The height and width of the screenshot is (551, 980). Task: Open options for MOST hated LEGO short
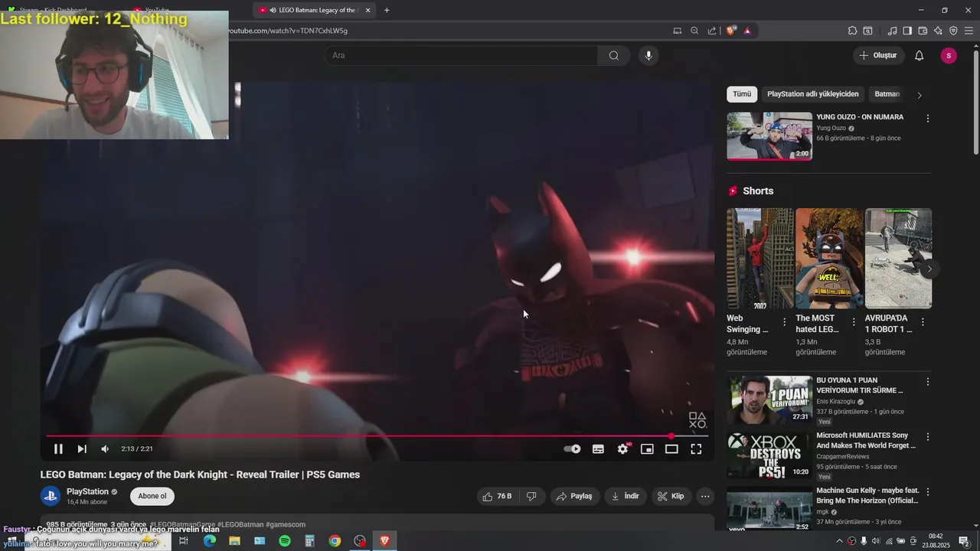853,322
